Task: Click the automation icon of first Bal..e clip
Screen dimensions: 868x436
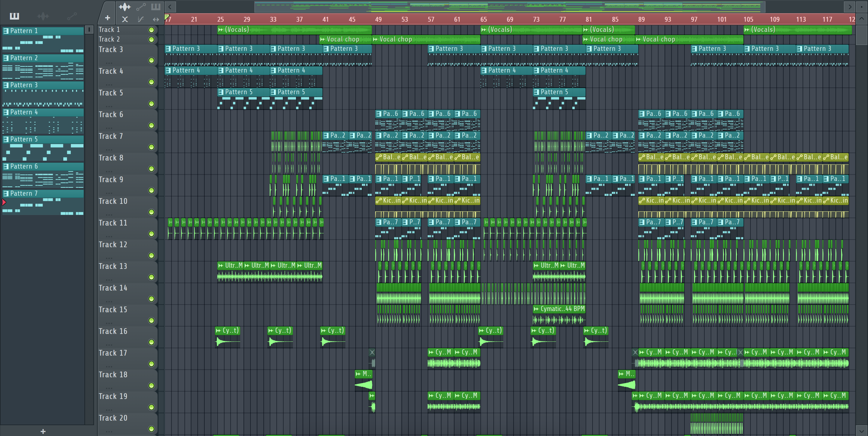Action: 379,157
